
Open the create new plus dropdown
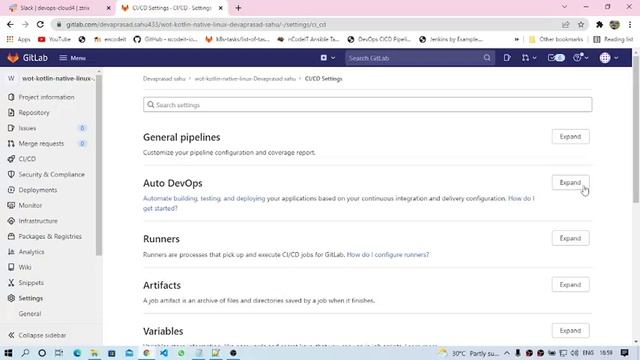click(x=328, y=58)
